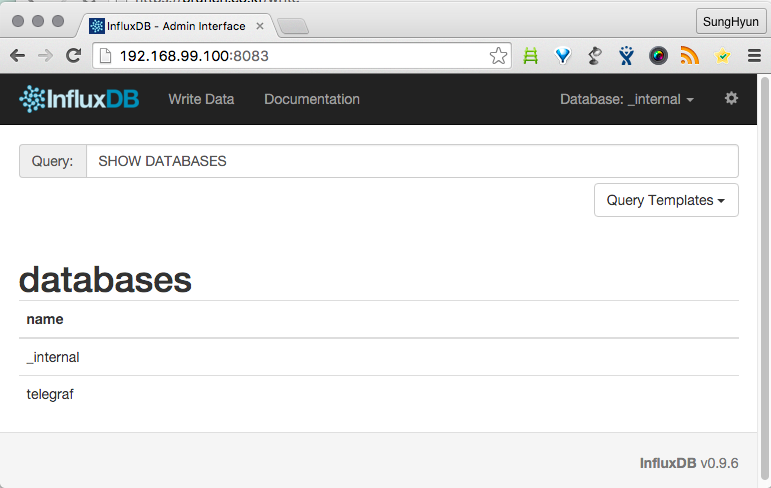This screenshot has width=771, height=488.
Task: Reload the page
Action: click(74, 56)
